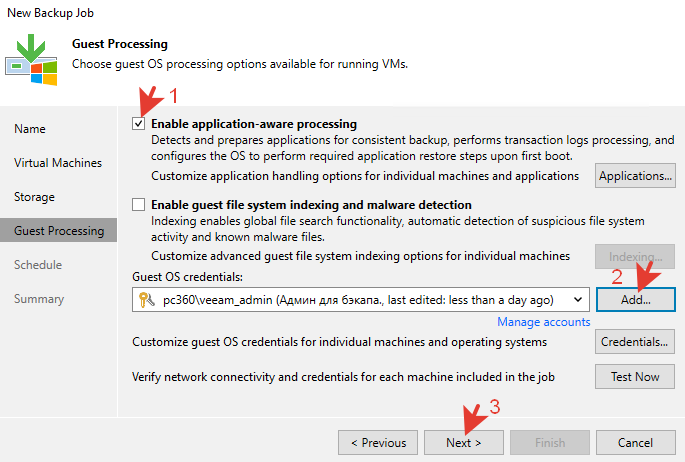Proceed with the Next button
The height and width of the screenshot is (462, 685).
(463, 442)
